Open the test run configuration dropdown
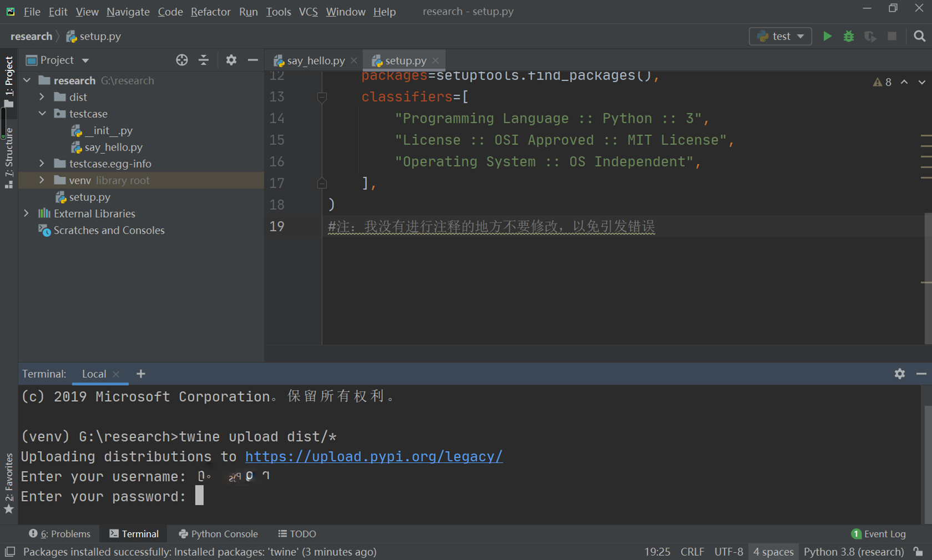Viewport: 932px width, 560px height. [x=780, y=36]
